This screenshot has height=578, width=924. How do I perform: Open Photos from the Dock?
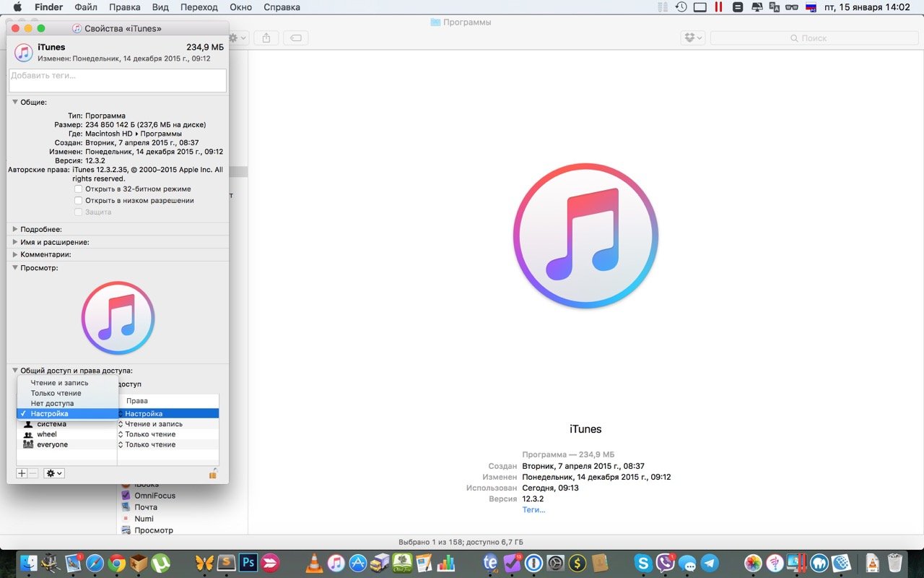[753, 563]
